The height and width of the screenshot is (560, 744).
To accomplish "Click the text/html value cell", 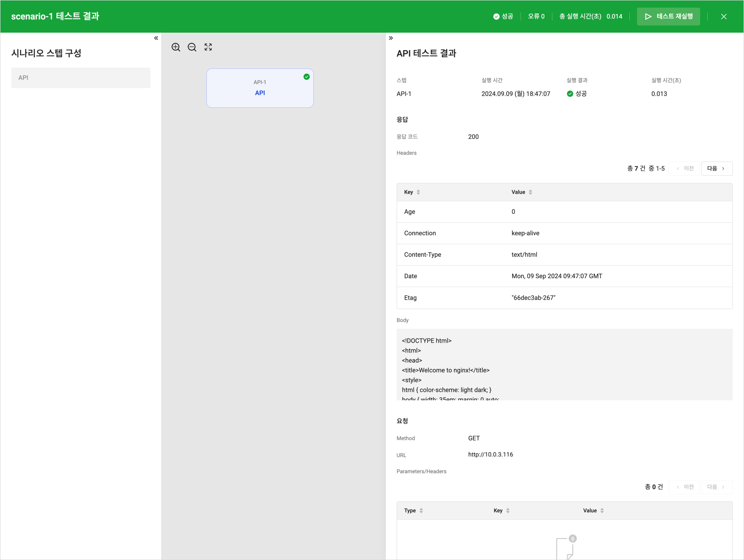I will [x=524, y=255].
